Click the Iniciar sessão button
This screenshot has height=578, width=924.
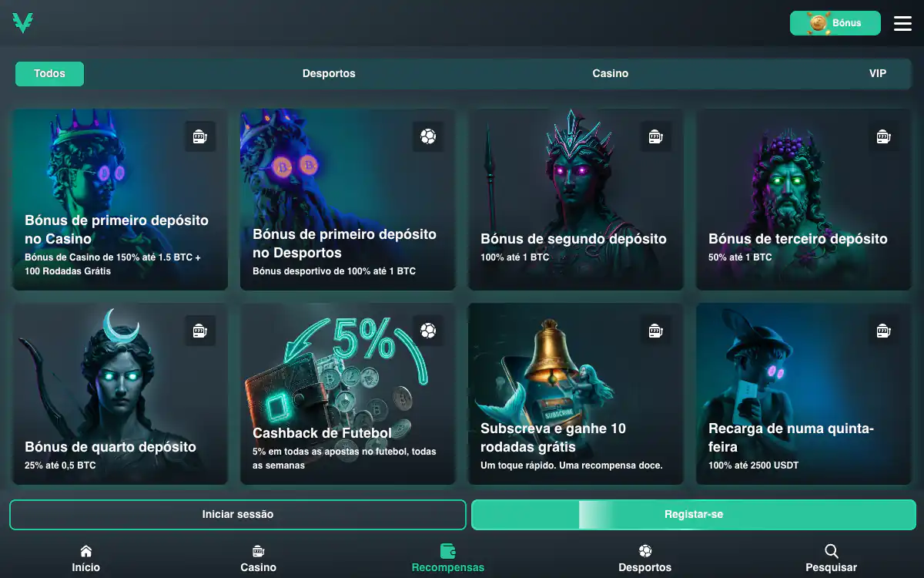click(x=238, y=515)
